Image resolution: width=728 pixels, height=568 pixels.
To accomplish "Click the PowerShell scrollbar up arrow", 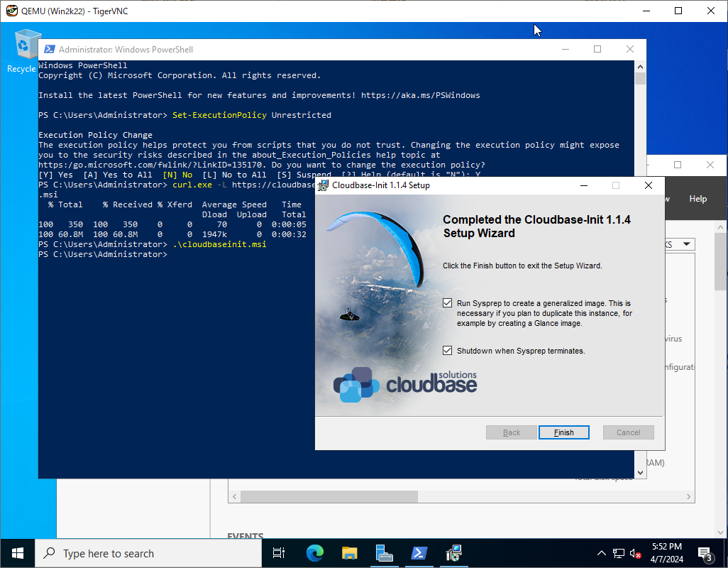I will tap(640, 67).
